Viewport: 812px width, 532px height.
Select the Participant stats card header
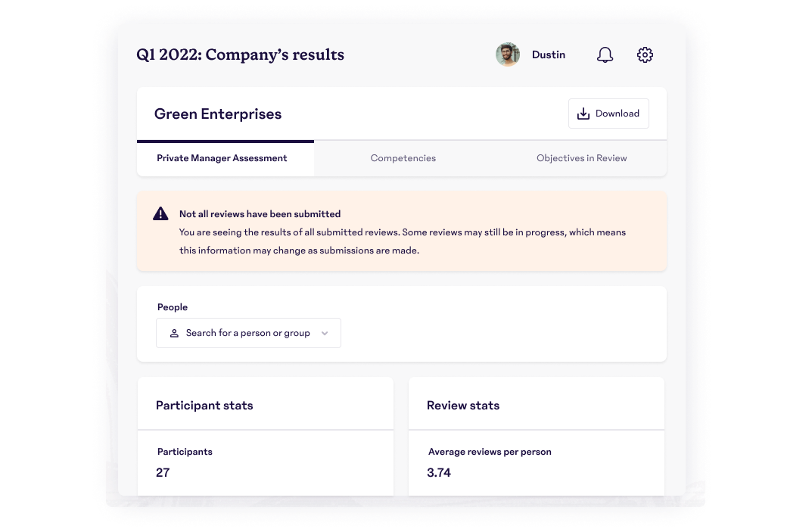[204, 406]
